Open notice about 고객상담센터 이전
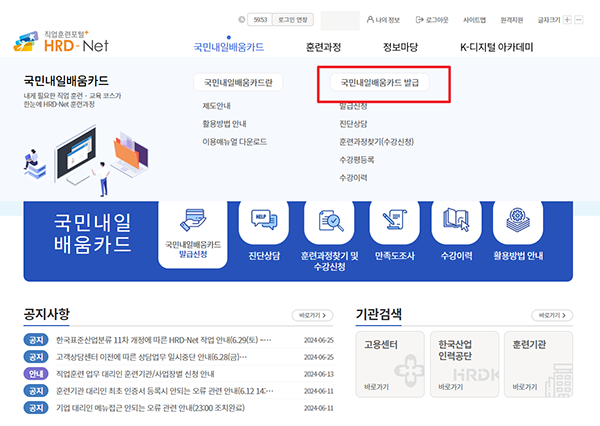This screenshot has height=426, width=600. [x=152, y=357]
